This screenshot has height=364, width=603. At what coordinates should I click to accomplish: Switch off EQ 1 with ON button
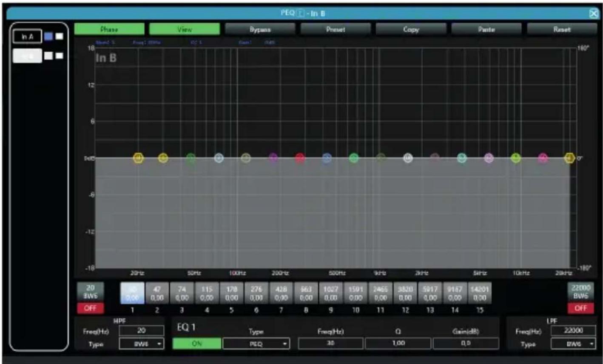(196, 344)
